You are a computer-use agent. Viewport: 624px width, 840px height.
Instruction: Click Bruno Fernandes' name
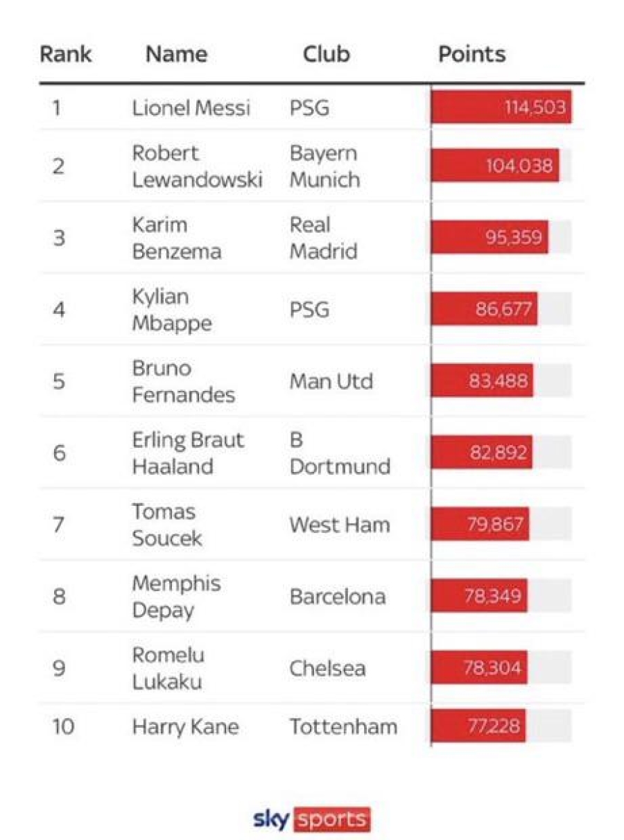tap(184, 381)
